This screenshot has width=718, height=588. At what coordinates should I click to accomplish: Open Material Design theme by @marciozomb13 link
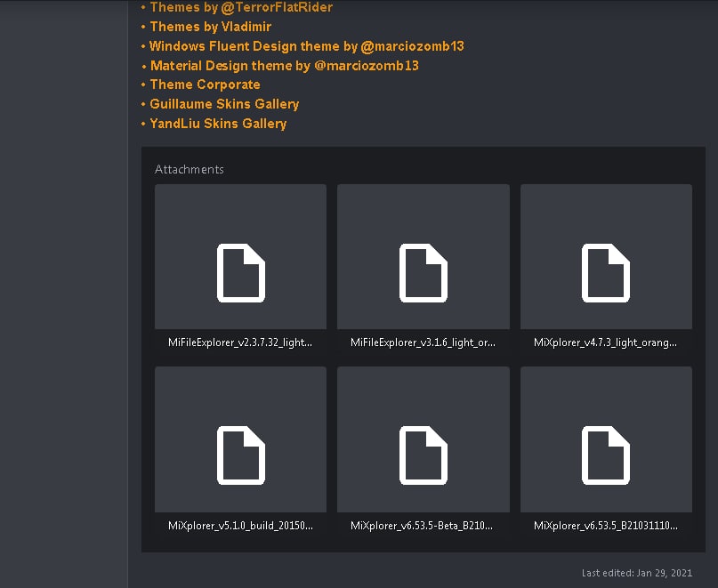coord(285,66)
